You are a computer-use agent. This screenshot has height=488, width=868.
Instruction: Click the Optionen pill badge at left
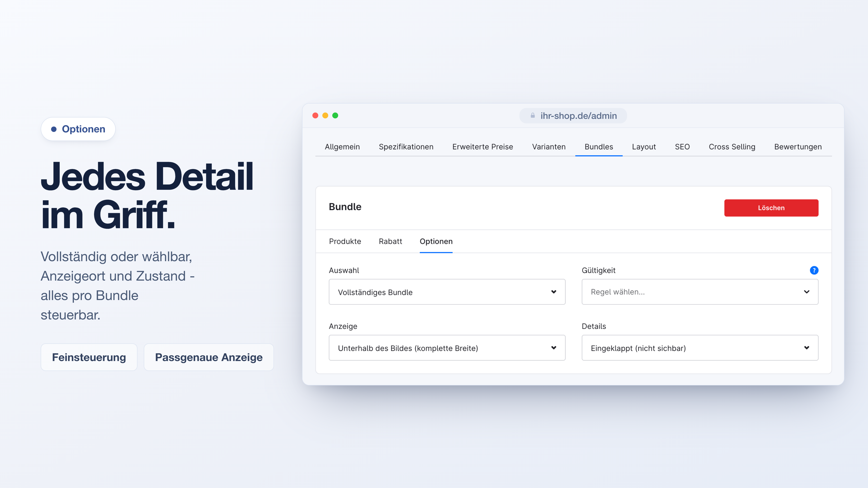(x=78, y=129)
